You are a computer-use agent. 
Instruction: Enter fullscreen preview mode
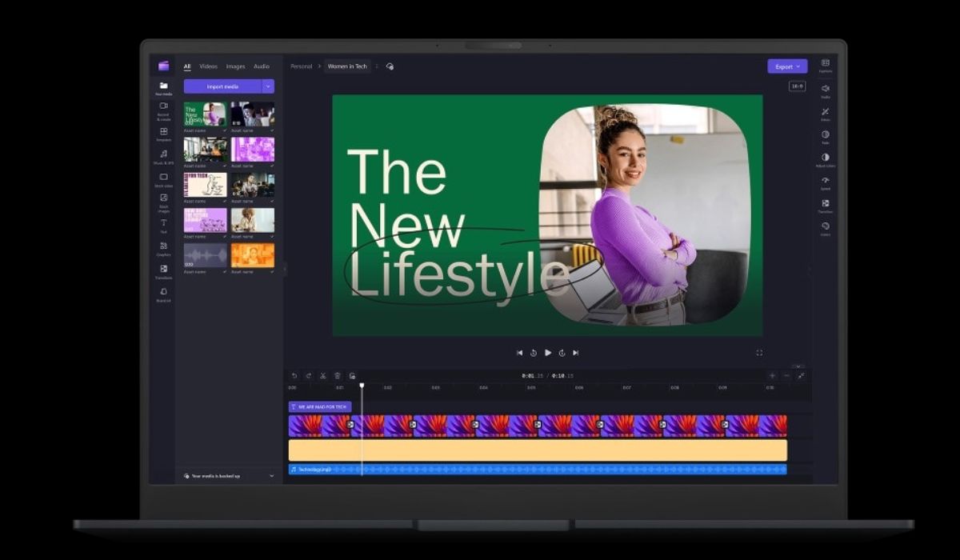pos(759,352)
